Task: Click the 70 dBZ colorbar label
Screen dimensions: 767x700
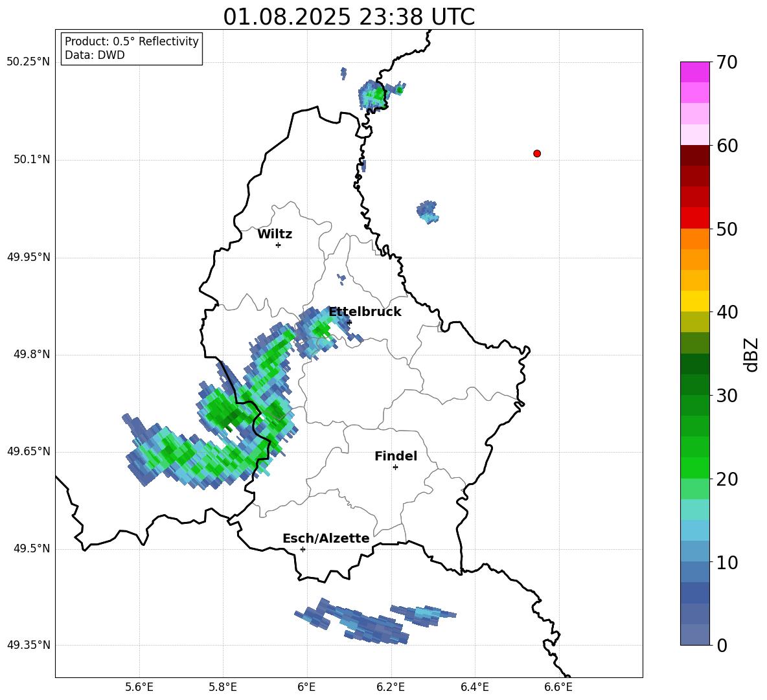Action: 727,62
